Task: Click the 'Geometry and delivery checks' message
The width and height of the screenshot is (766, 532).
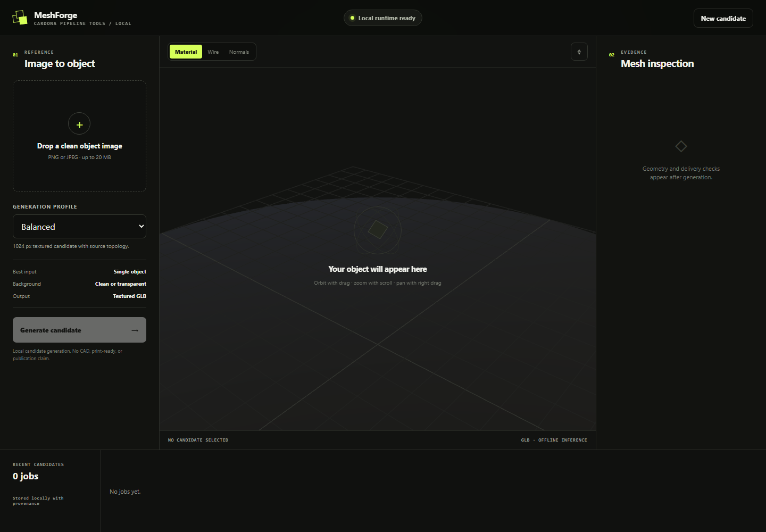Action: pos(681,173)
